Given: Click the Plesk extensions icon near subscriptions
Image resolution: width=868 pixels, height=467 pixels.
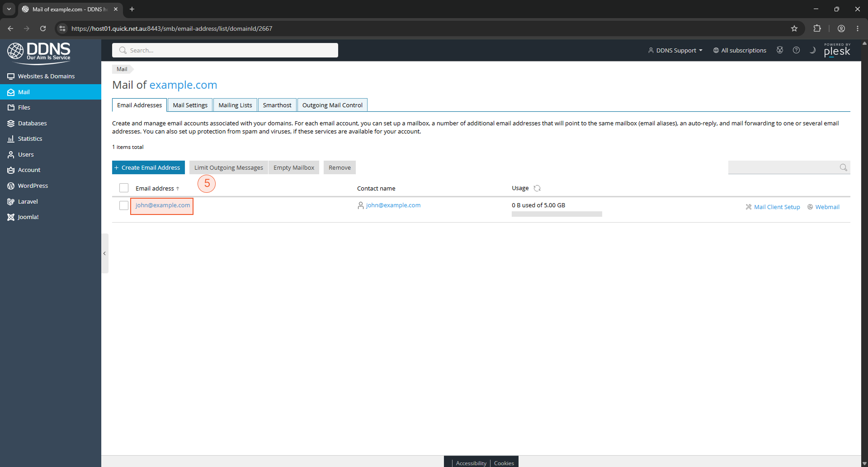Looking at the screenshot, I should coord(780,50).
